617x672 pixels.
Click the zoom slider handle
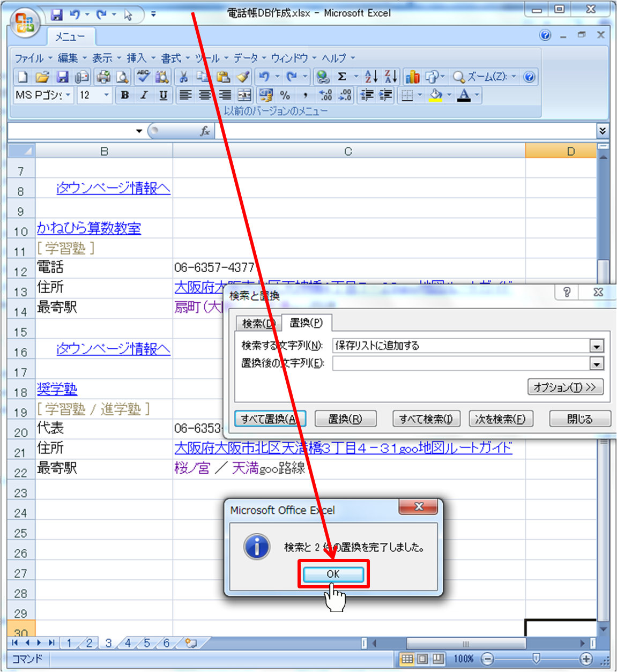[x=536, y=658]
